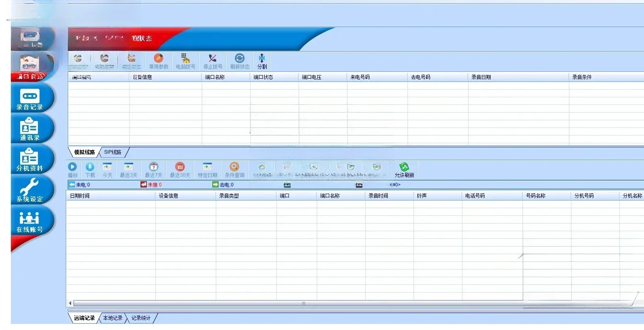This screenshot has height=330, width=644.
Task: Sort by 电话号码 column header
Action: (x=492, y=196)
